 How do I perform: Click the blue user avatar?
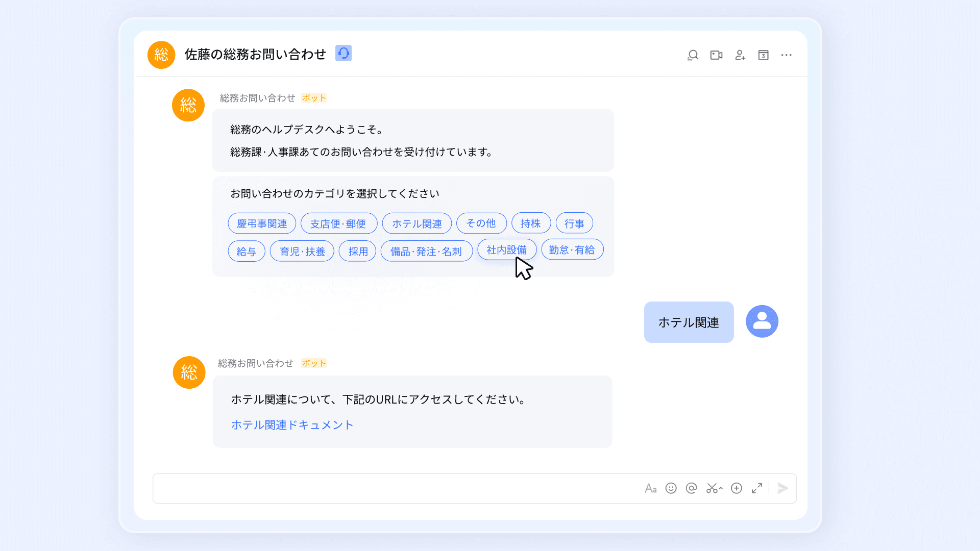pyautogui.click(x=762, y=321)
